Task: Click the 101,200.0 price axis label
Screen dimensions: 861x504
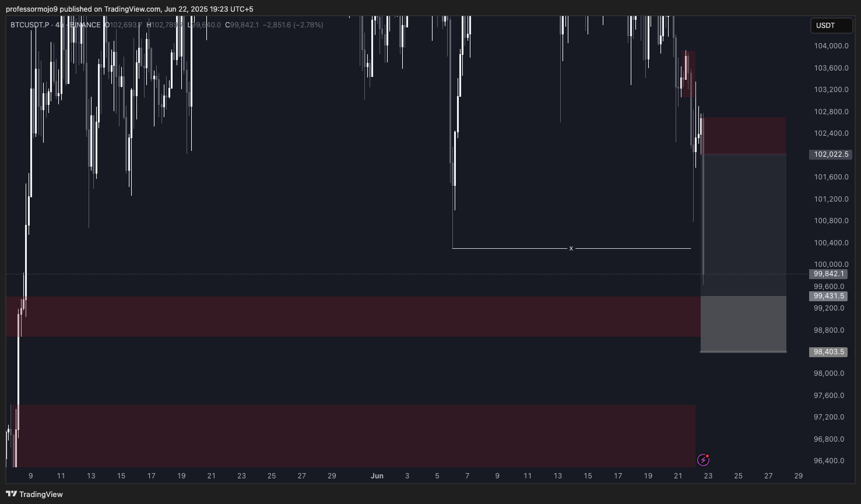Action: tap(831, 199)
